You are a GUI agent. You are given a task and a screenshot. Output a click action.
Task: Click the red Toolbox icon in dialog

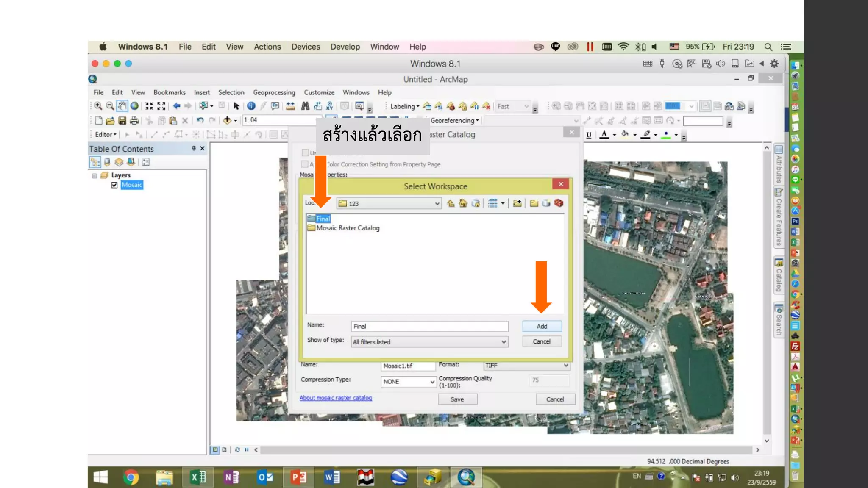[559, 203]
